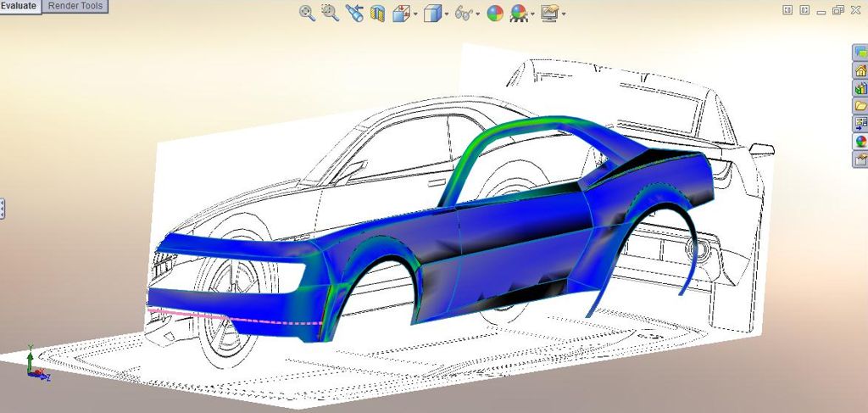
Task: Toggle Hide/Show Items glasses icon
Action: [x=464, y=13]
